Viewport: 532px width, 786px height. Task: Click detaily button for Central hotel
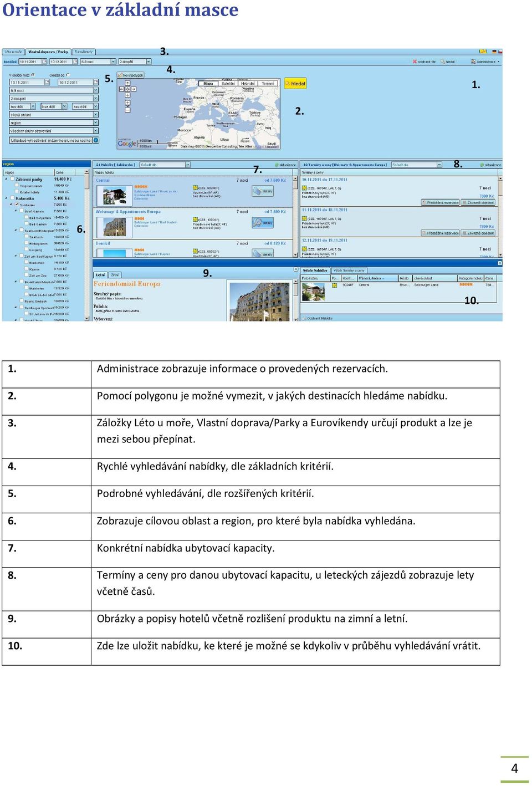(263, 191)
